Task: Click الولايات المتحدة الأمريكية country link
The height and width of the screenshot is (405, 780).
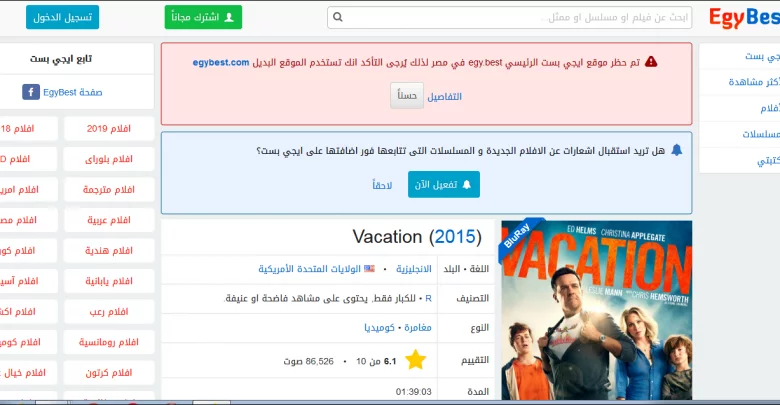Action: pyautogui.click(x=309, y=269)
